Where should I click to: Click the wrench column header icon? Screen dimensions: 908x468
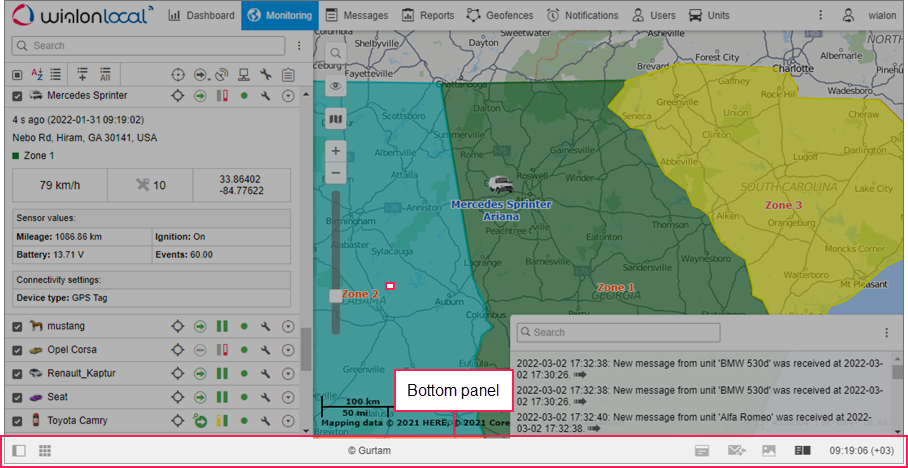[265, 75]
